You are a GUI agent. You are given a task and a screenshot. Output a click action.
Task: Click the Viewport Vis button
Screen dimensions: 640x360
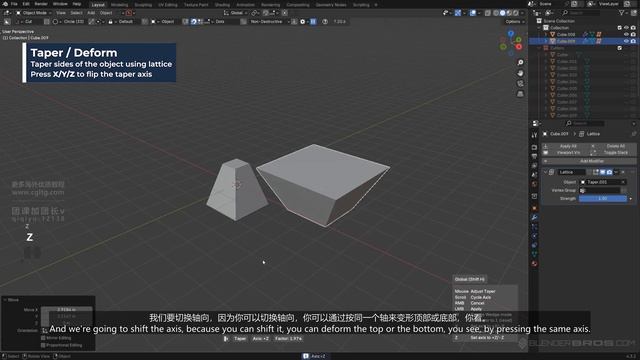565,153
